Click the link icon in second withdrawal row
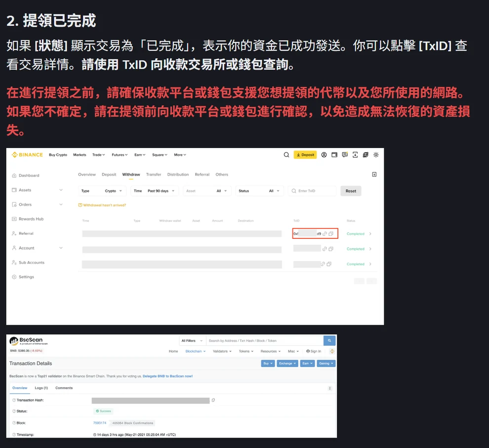This screenshot has height=448, width=489. [x=325, y=249]
